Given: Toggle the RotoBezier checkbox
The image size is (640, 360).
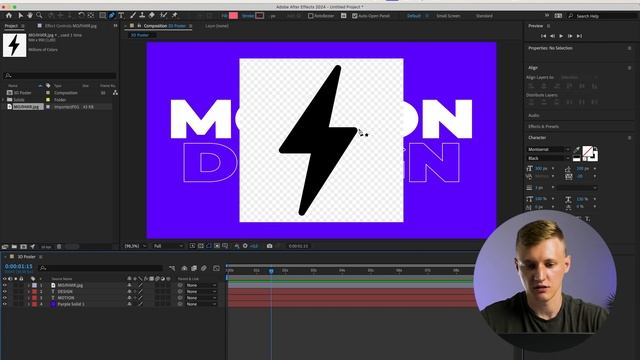Looking at the screenshot, I should tap(311, 16).
